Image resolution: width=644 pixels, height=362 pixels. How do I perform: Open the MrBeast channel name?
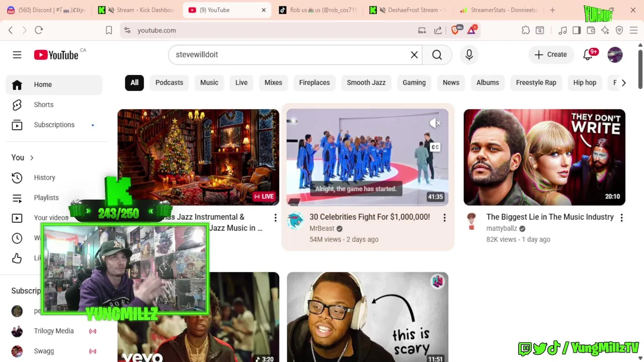(322, 228)
